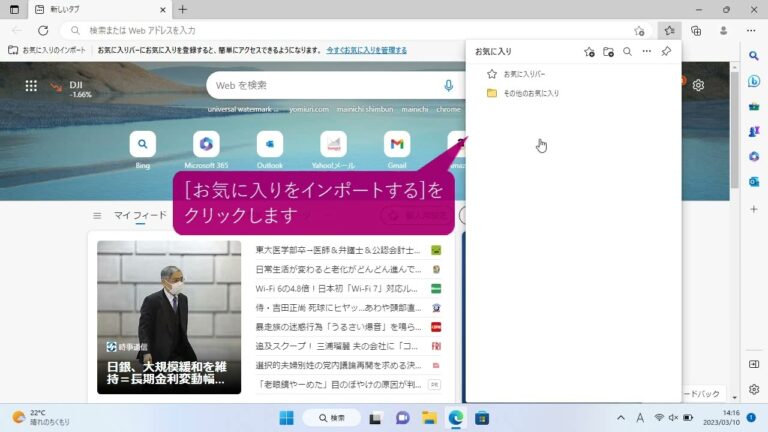Open the 日銀 news article image
The width and height of the screenshot is (768, 432).
coord(169,317)
